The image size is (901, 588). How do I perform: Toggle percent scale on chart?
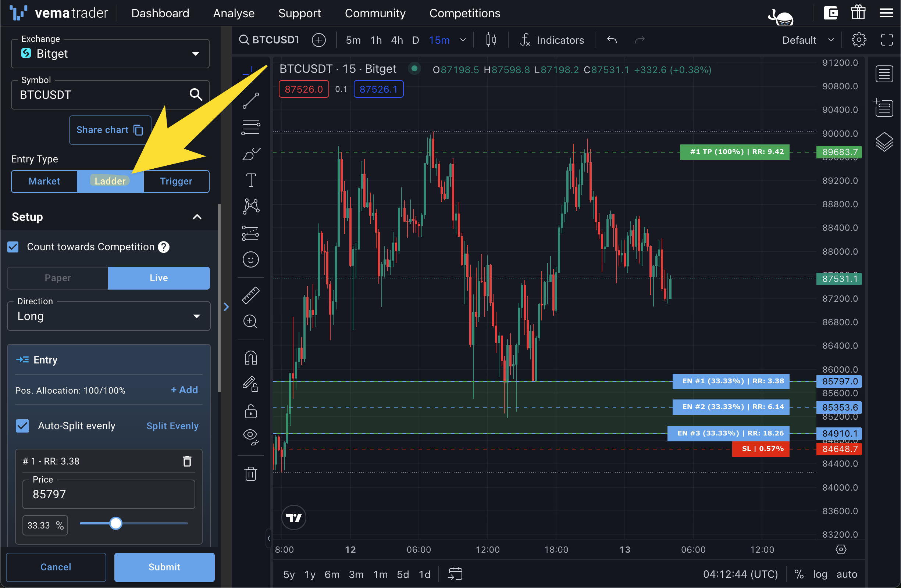799,574
